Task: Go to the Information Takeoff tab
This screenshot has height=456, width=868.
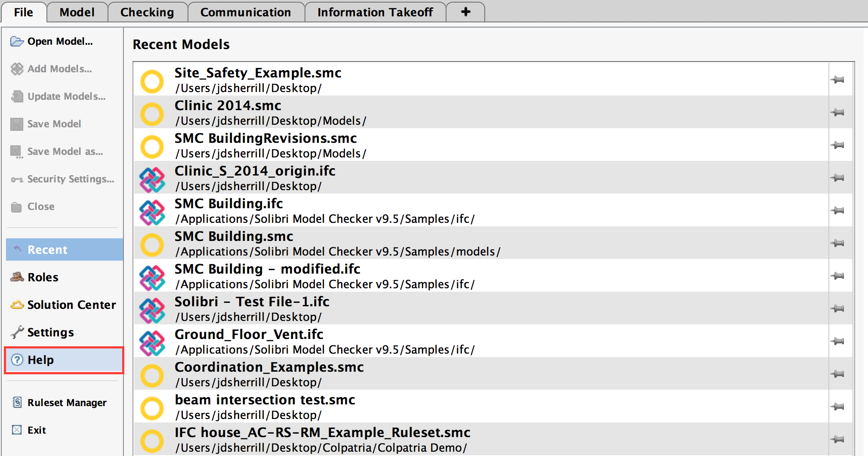Action: (x=375, y=12)
